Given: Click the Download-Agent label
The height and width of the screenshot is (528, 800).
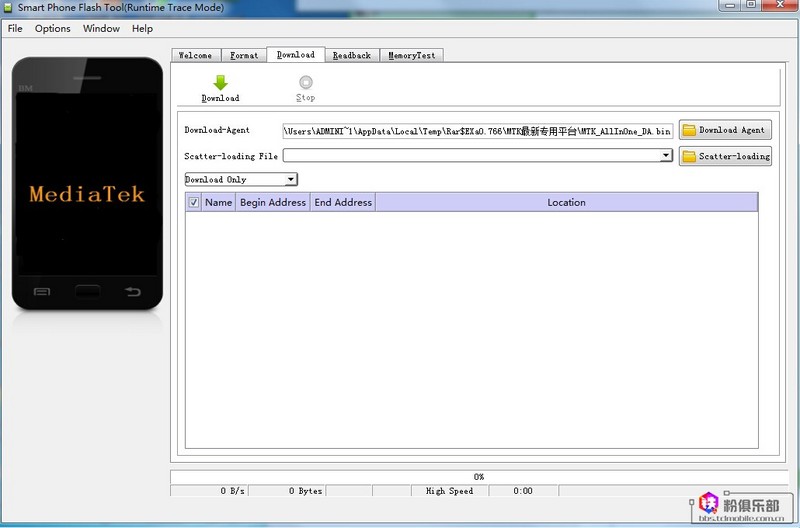Looking at the screenshot, I should point(217,130).
